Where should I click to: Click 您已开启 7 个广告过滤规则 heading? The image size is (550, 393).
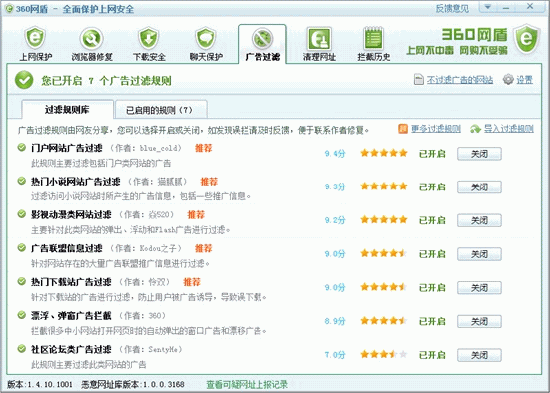coord(106,81)
